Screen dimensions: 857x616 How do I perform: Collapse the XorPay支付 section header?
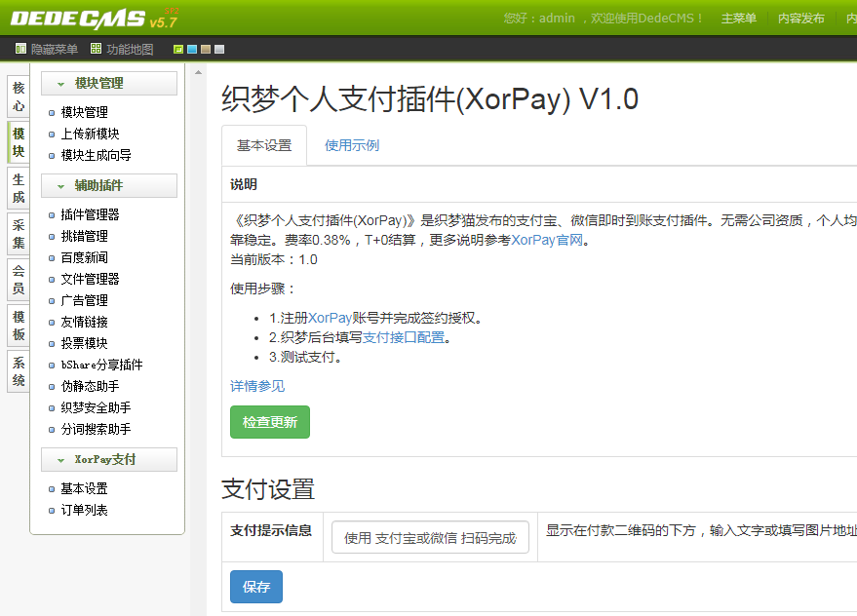pyautogui.click(x=109, y=460)
